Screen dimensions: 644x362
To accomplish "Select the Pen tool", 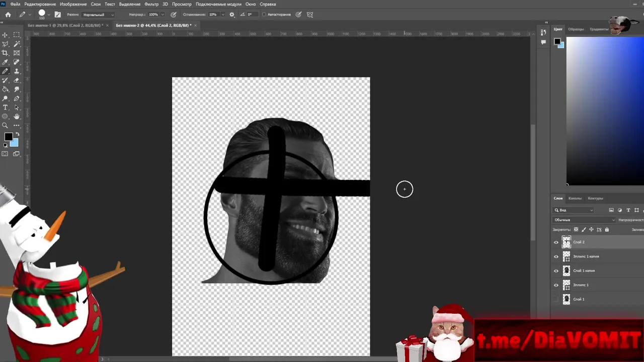I will tap(17, 99).
